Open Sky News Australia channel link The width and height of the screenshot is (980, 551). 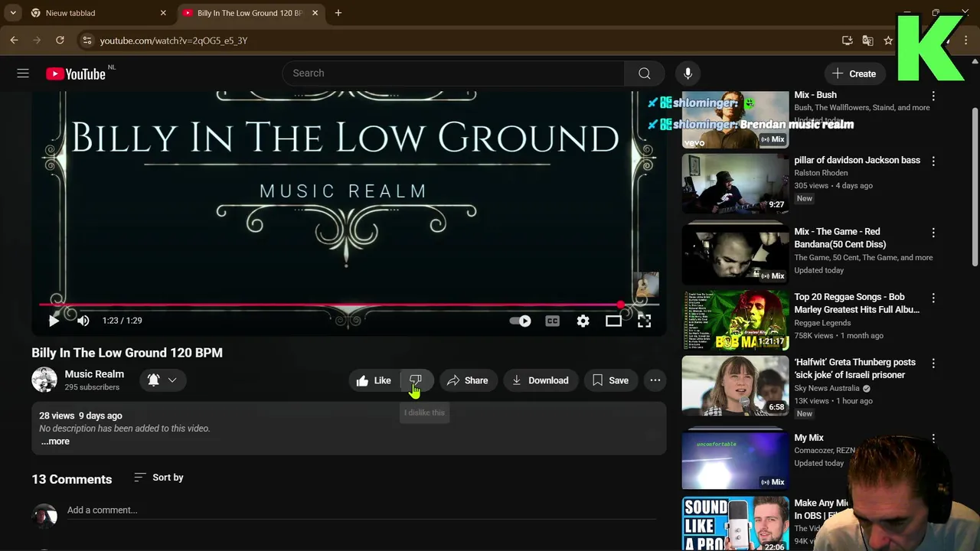[827, 388]
